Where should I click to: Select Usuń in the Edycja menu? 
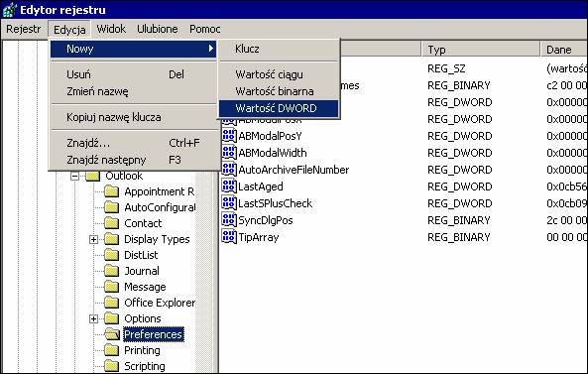(x=134, y=74)
